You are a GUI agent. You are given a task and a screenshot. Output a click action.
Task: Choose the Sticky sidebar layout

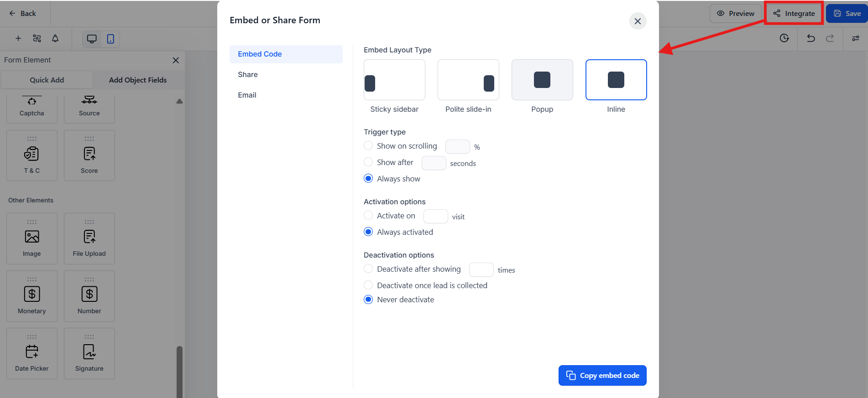pyautogui.click(x=394, y=80)
